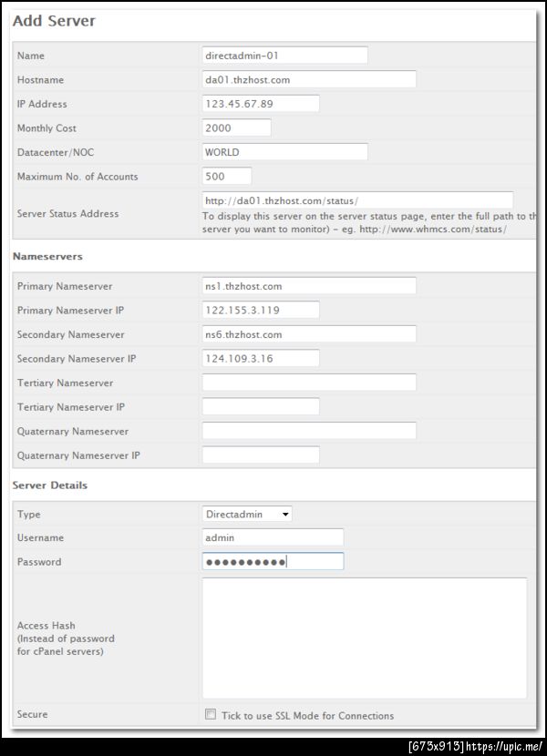Viewport: 547px width, 756px height.
Task: Click the Monthly Cost field
Action: [236, 128]
